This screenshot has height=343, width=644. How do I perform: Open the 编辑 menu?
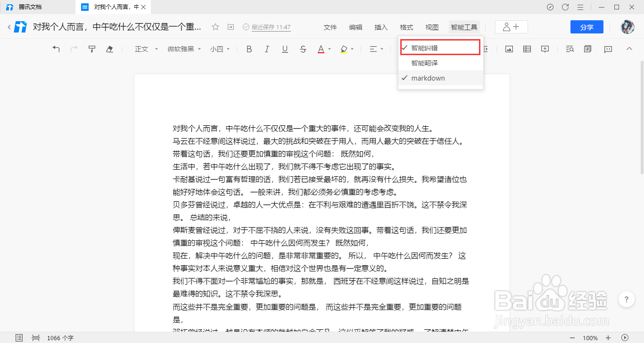click(x=356, y=27)
